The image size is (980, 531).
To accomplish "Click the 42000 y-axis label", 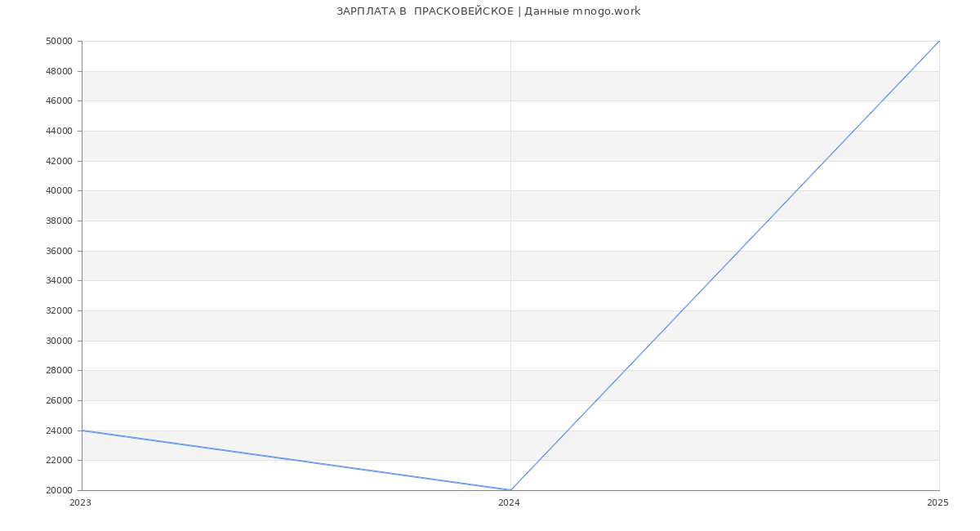I will click(x=60, y=161).
